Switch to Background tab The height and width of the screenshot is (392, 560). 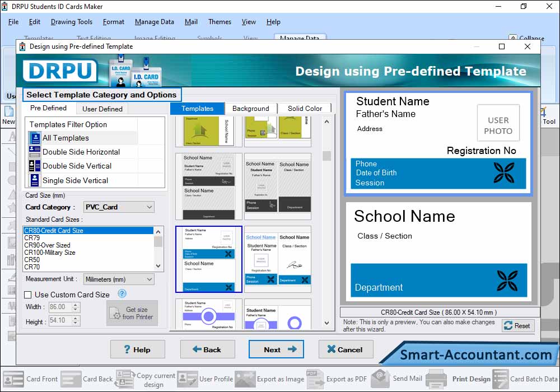click(x=251, y=109)
